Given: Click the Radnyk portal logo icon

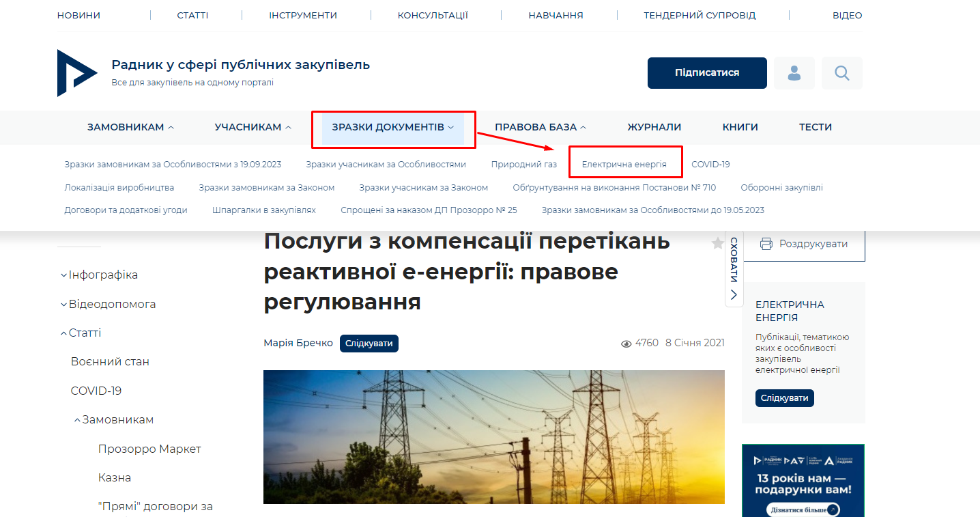Looking at the screenshot, I should 76,72.
